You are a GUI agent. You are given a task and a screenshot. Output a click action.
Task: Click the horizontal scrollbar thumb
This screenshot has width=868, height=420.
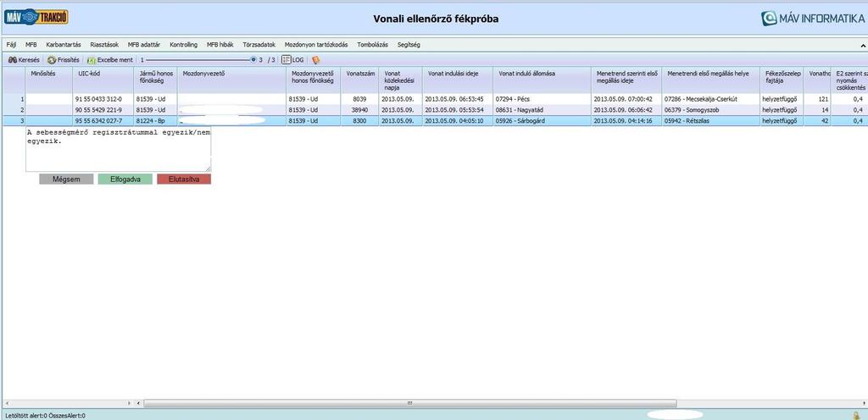(409, 403)
